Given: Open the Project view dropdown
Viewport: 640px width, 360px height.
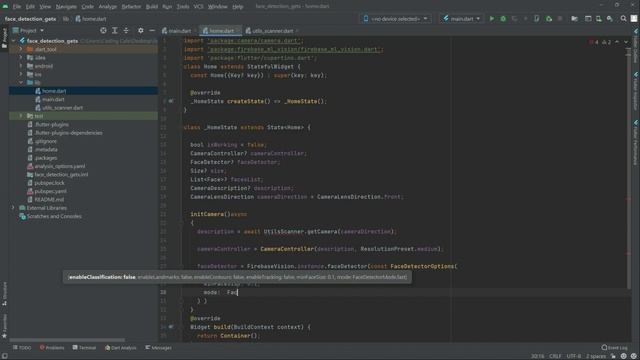Looking at the screenshot, I should (x=28, y=31).
